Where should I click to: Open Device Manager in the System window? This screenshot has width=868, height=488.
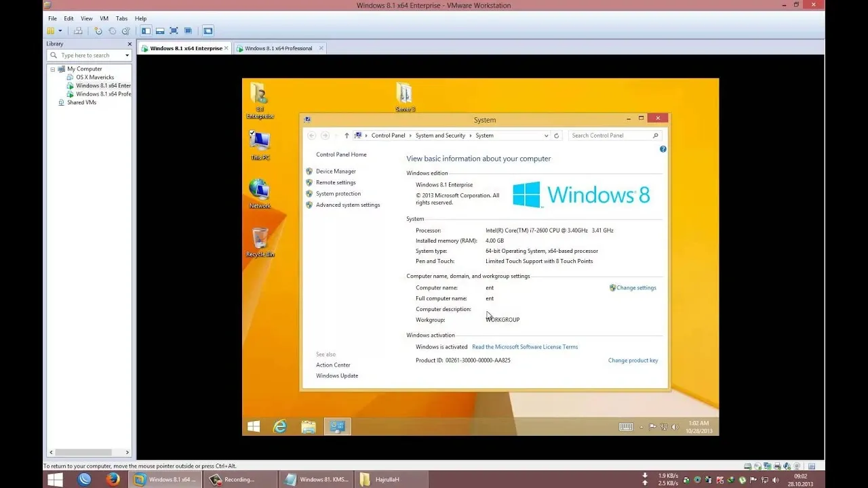pyautogui.click(x=336, y=171)
